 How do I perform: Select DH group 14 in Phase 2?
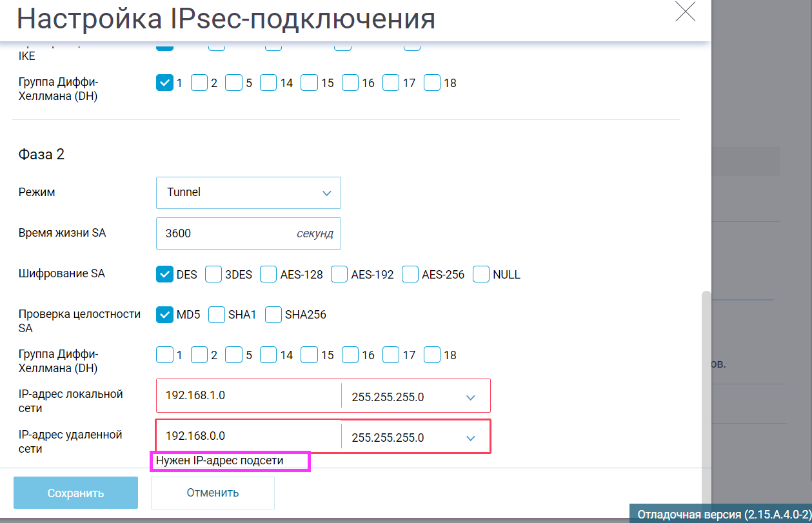coord(268,355)
